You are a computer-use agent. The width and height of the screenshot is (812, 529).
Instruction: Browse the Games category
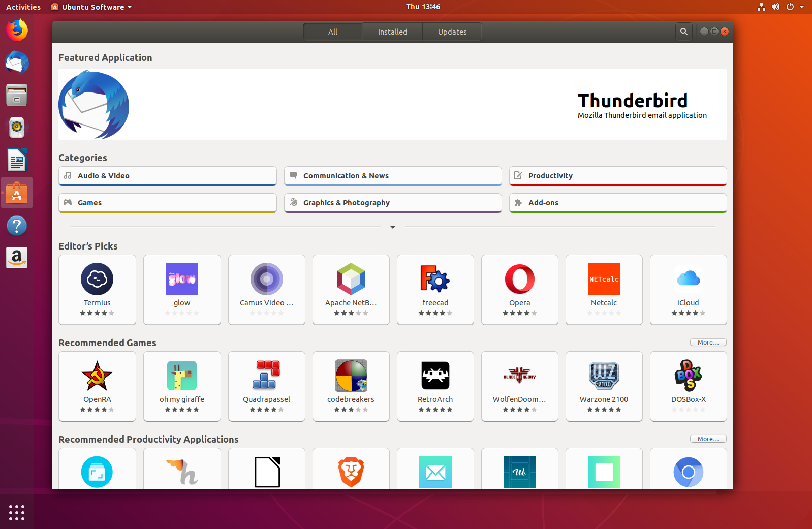point(168,203)
